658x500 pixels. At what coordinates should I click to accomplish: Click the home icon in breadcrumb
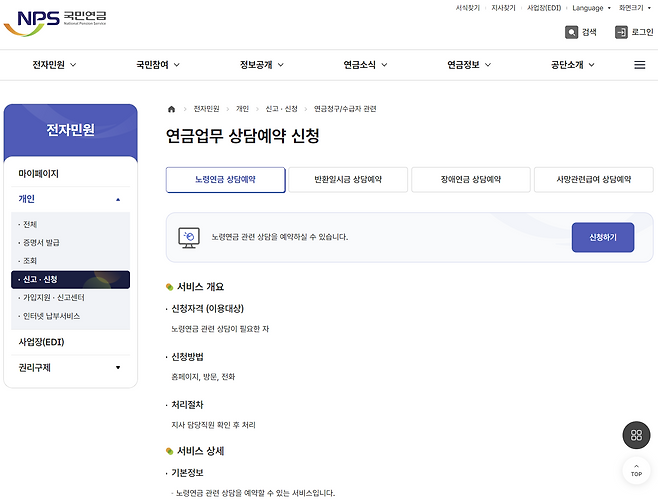[171, 108]
